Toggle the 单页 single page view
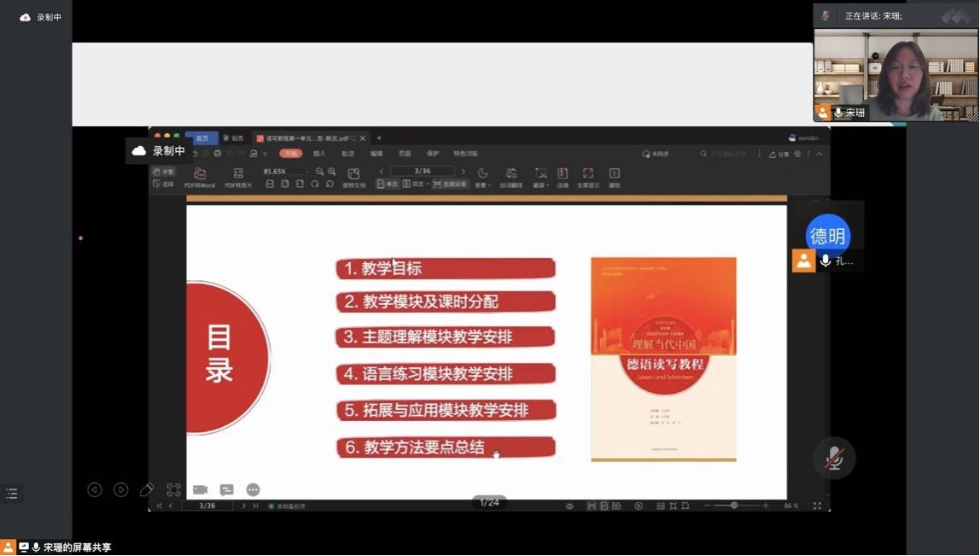The image size is (980, 556). click(388, 184)
